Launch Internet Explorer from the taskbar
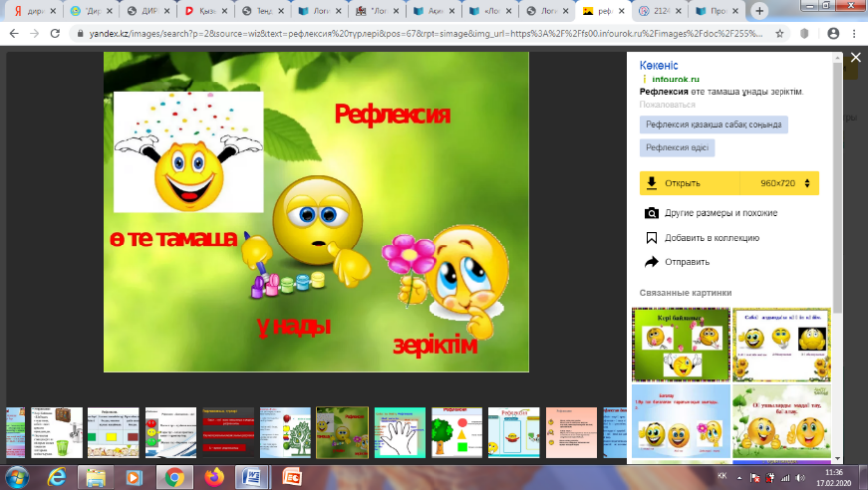This screenshot has width=868, height=490. click(x=56, y=477)
